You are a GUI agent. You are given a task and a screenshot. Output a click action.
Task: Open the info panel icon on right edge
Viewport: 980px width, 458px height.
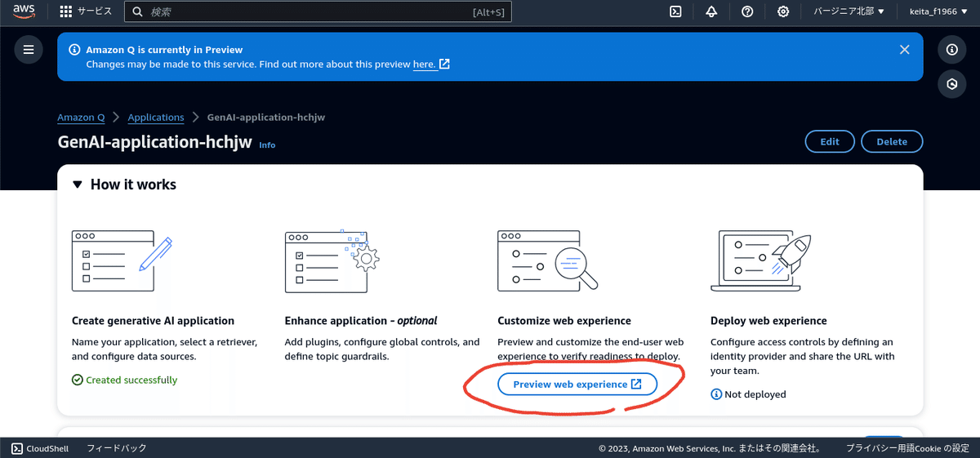coord(951,50)
